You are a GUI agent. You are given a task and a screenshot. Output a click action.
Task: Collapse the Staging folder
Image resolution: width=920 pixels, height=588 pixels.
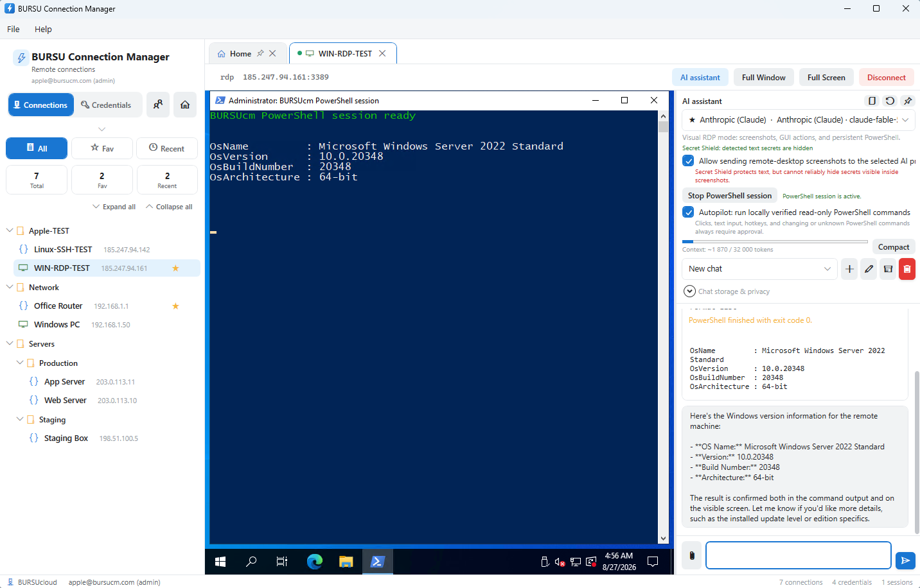[x=20, y=419]
